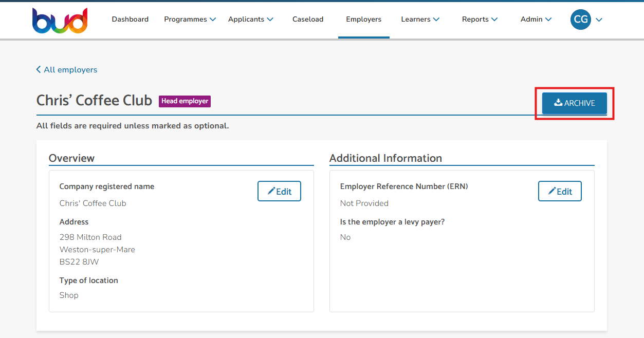Return to All employers list

pos(70,70)
